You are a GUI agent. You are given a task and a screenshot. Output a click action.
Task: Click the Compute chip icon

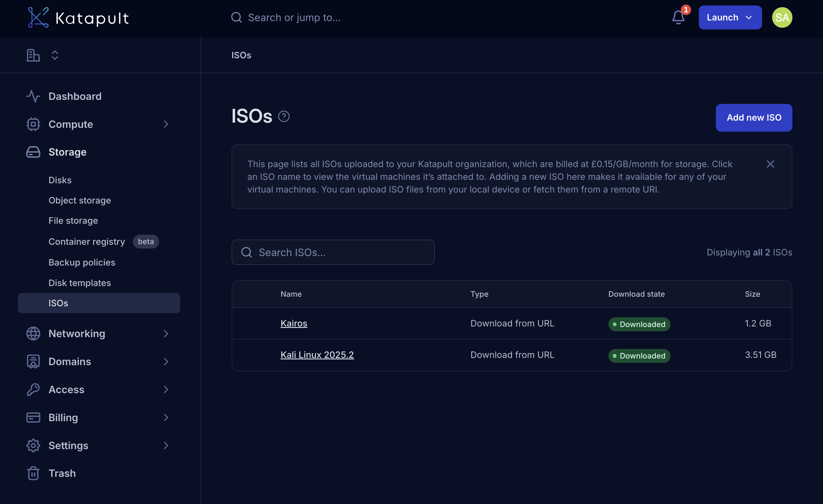tap(33, 124)
